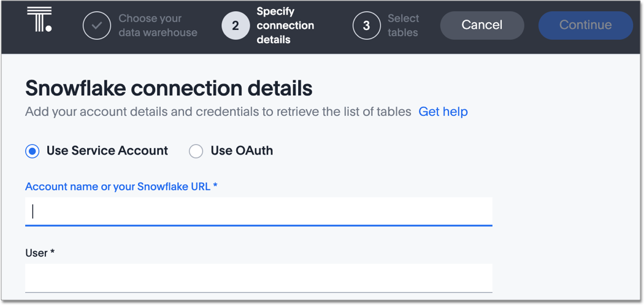The height and width of the screenshot is (305, 644).
Task: Jump to the Select tables step label
Action: click(403, 26)
